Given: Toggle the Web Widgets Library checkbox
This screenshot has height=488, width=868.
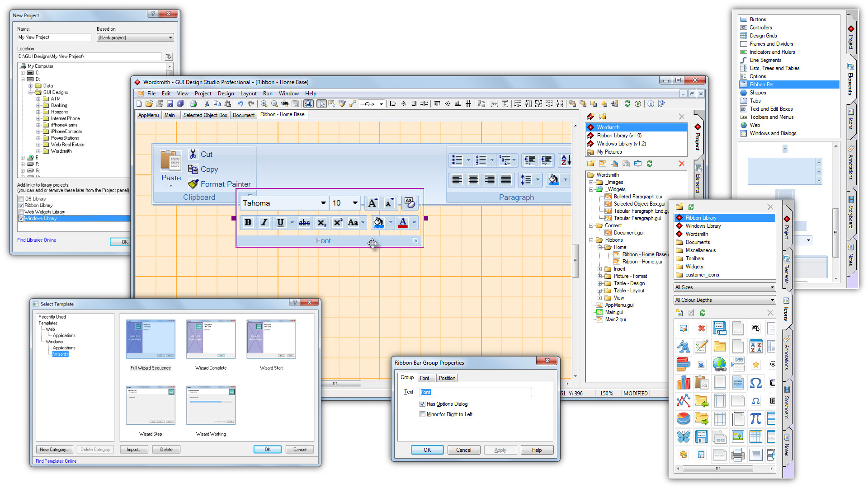Looking at the screenshot, I should pyautogui.click(x=21, y=212).
